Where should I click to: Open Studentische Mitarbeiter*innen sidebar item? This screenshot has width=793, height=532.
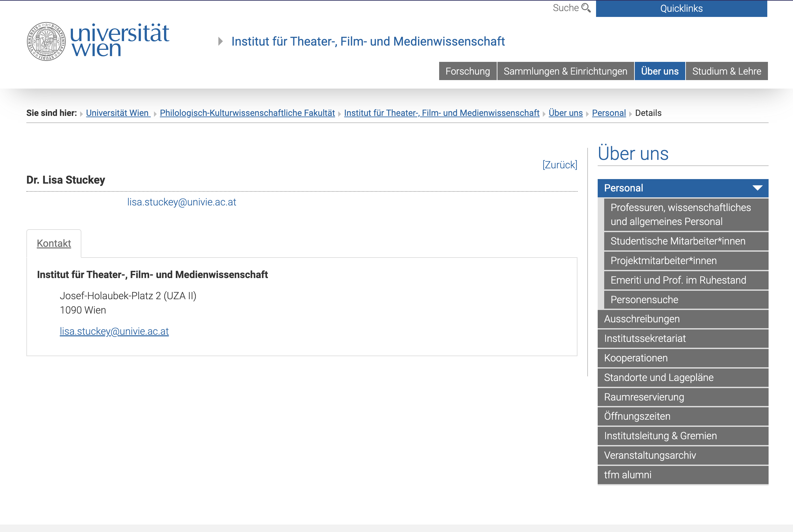pos(678,241)
